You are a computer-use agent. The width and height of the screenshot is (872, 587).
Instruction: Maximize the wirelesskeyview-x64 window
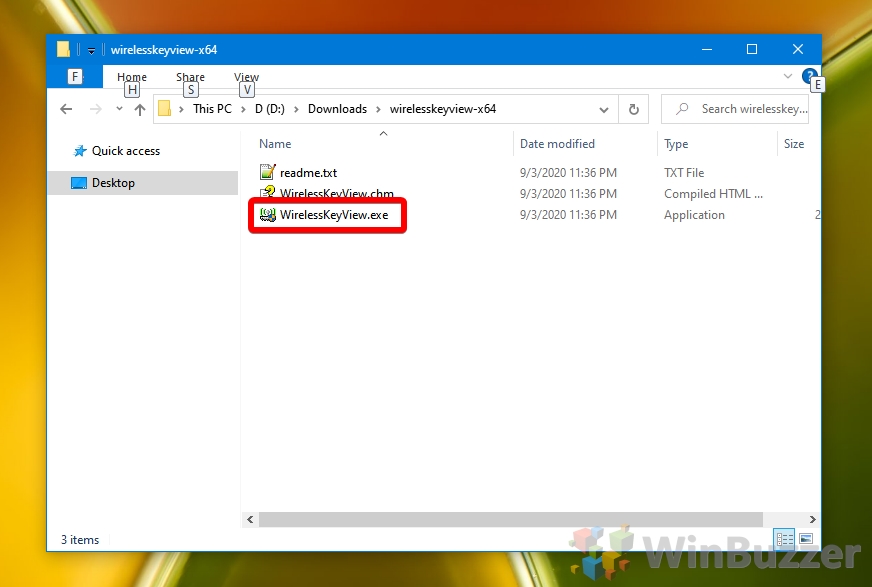(x=752, y=49)
